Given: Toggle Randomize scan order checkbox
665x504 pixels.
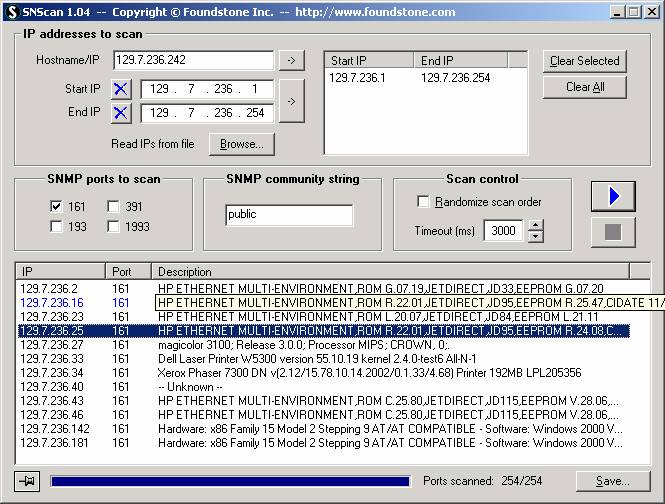Looking at the screenshot, I should [x=423, y=202].
